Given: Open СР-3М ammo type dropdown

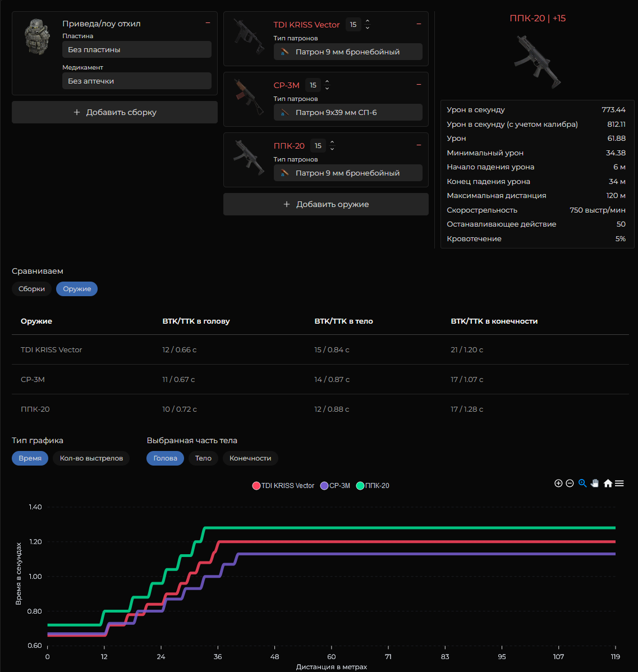Looking at the screenshot, I should coord(348,112).
